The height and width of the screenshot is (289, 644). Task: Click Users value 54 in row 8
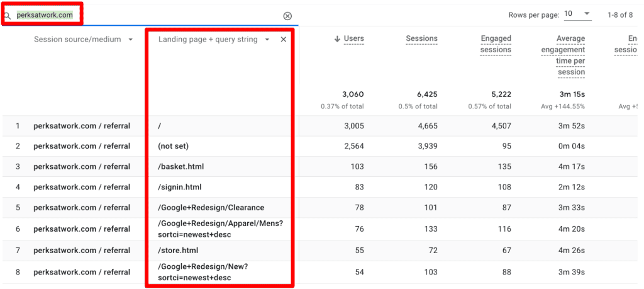tap(359, 272)
